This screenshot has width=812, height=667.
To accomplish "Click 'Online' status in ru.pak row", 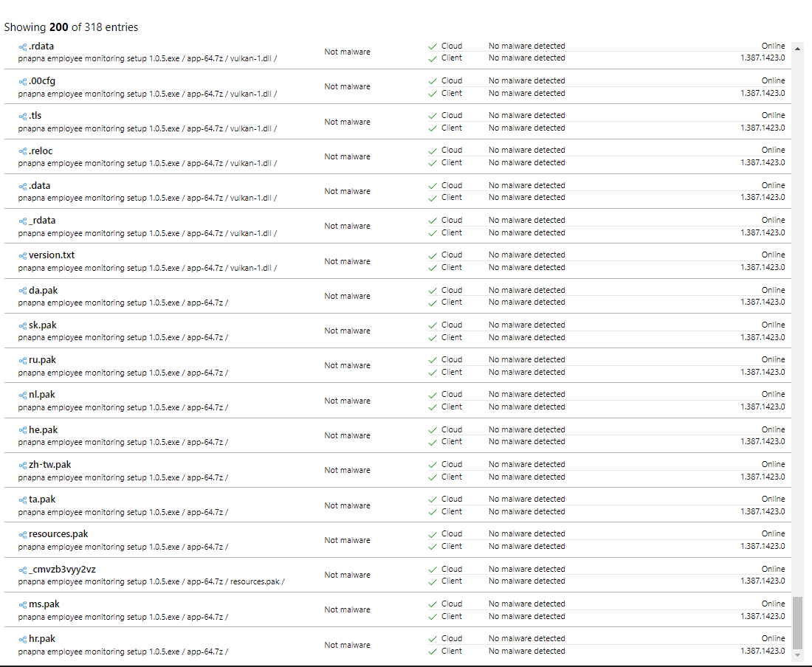I will pos(773,359).
